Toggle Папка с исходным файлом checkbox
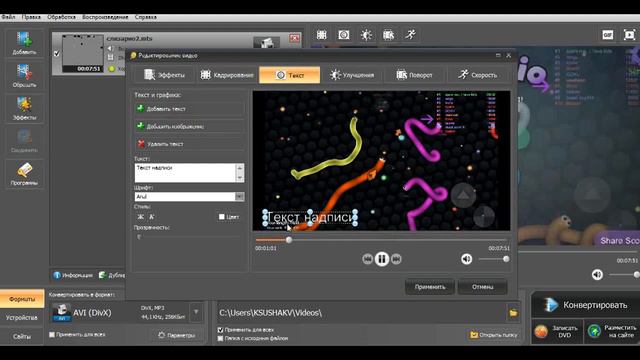 tap(220, 338)
